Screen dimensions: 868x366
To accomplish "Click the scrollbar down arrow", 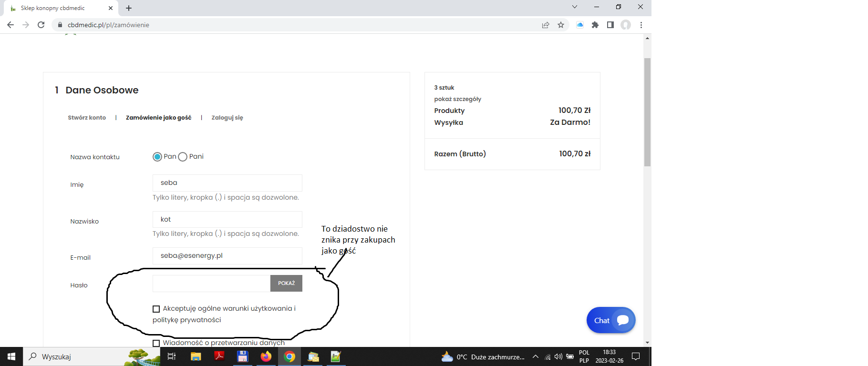I will (647, 343).
